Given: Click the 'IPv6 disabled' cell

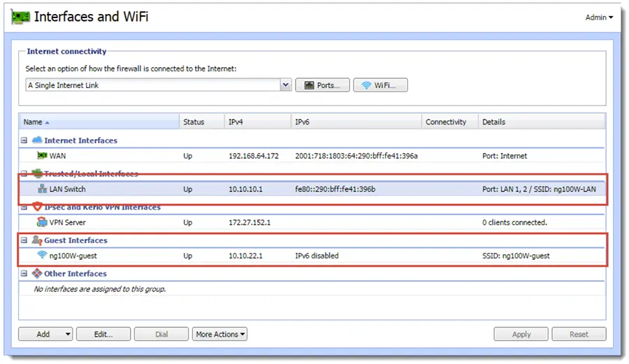Looking at the screenshot, I should (317, 256).
